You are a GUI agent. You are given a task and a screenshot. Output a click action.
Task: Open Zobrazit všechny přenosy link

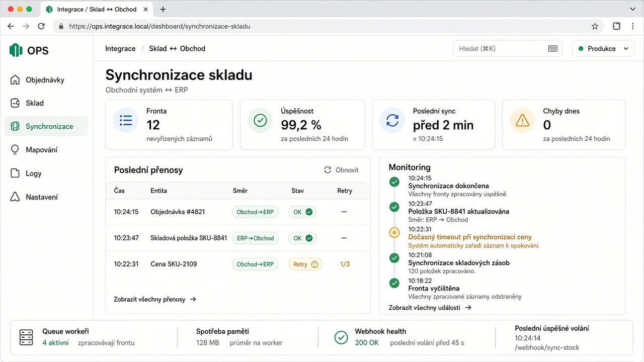tap(155, 299)
